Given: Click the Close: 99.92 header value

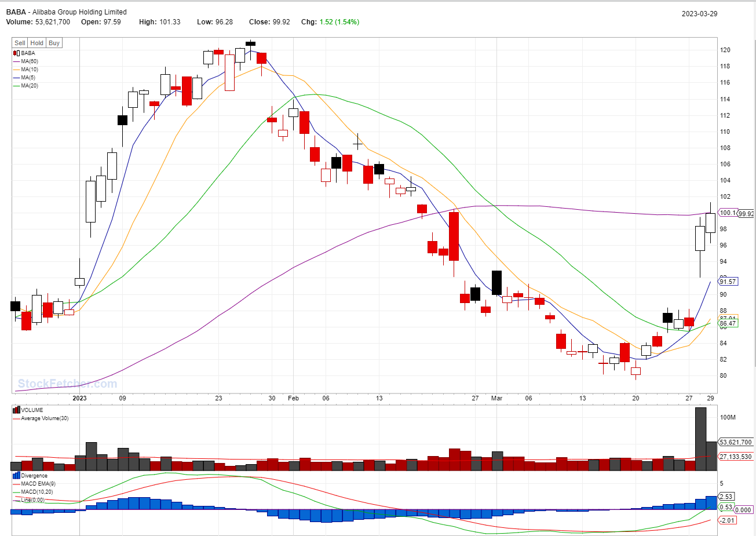Looking at the screenshot, I should 269,22.
